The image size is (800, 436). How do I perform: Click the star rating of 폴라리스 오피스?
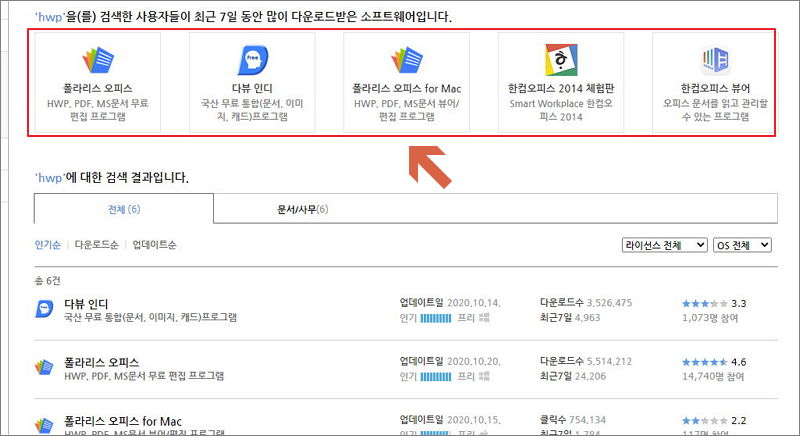tap(705, 363)
